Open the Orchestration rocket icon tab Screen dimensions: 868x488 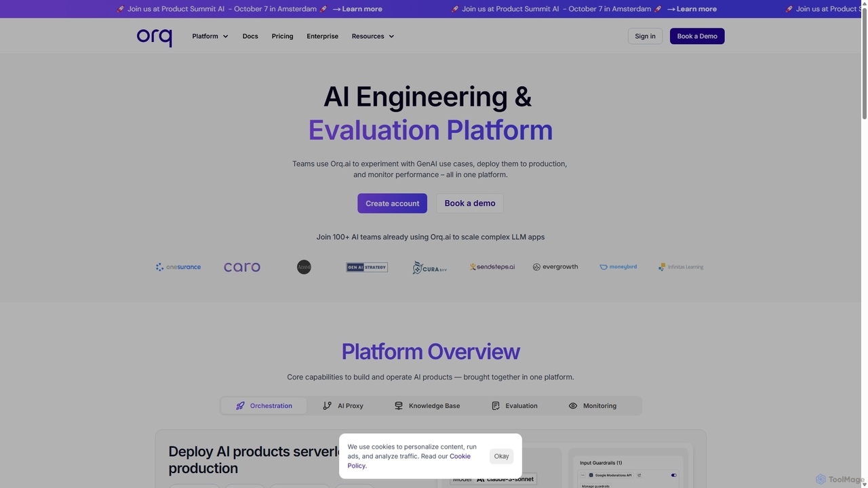(240, 406)
